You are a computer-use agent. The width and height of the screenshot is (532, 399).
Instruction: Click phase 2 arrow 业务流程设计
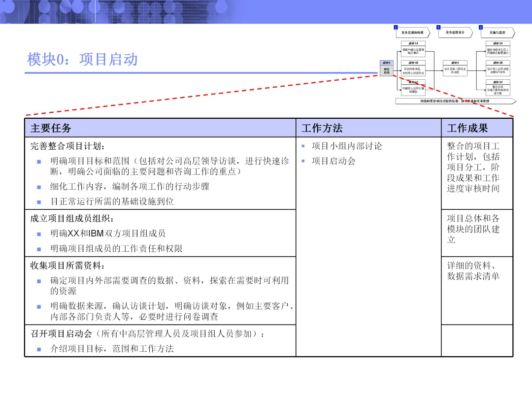click(456, 33)
